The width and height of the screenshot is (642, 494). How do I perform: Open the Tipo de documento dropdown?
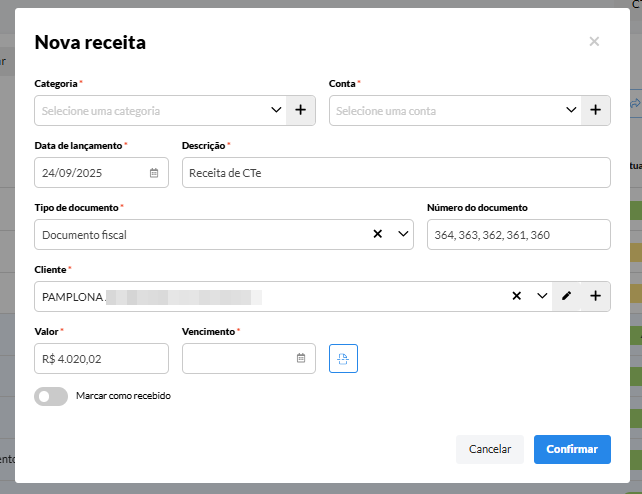403,234
